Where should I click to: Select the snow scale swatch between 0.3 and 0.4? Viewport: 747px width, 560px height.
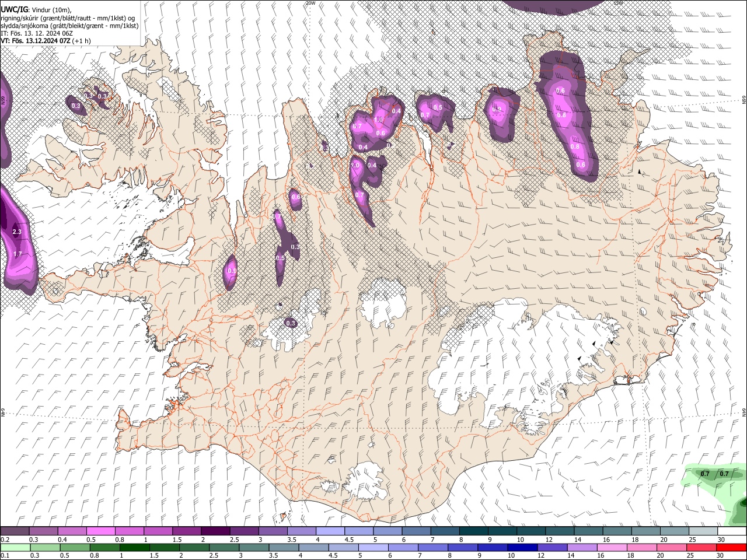[43, 531]
